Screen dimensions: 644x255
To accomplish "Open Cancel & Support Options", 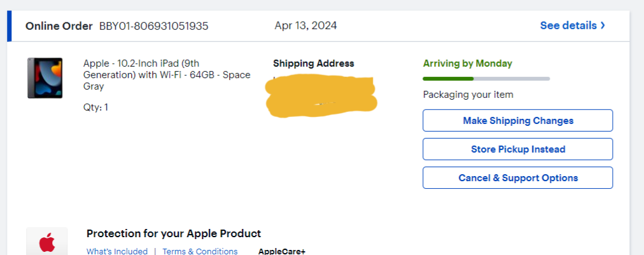I will [x=517, y=178].
